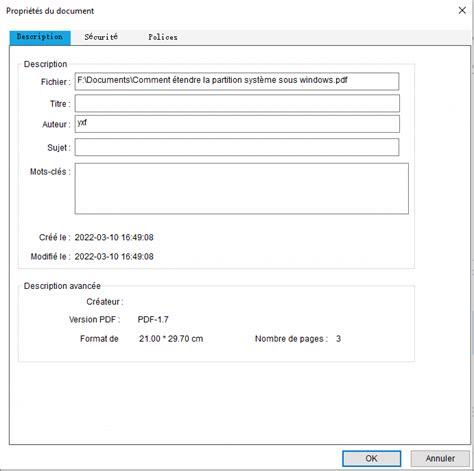The height and width of the screenshot is (471, 474).
Task: Click the Format de label
Action: [99, 339]
